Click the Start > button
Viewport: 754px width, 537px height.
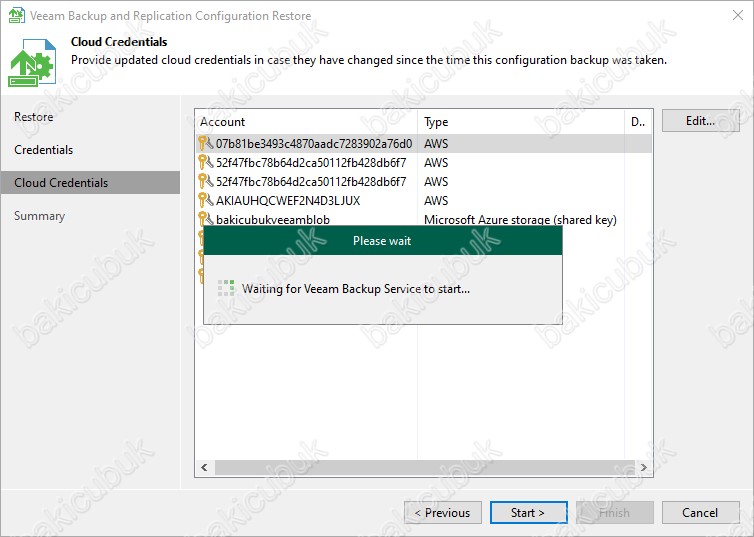point(528,512)
